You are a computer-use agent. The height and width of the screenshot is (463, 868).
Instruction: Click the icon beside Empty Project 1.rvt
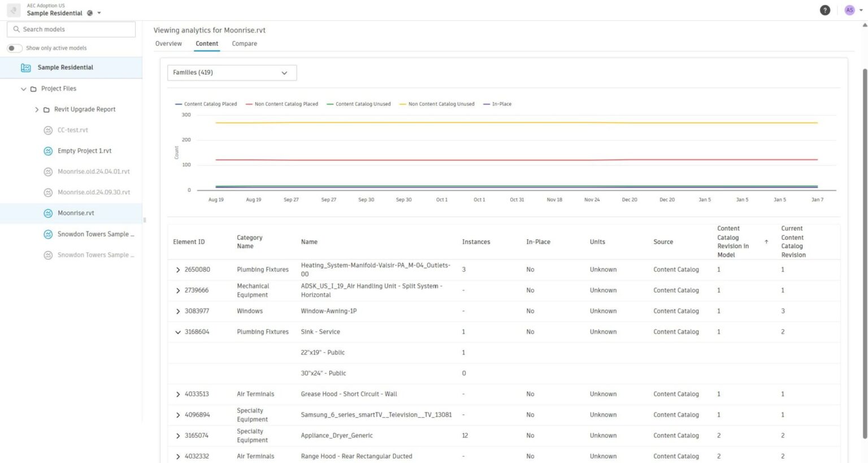coord(48,151)
